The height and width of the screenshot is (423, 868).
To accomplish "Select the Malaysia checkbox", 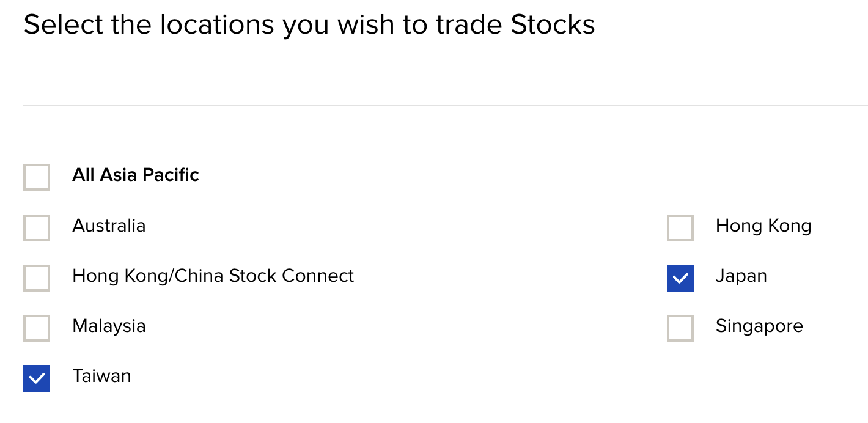I will coord(37,328).
